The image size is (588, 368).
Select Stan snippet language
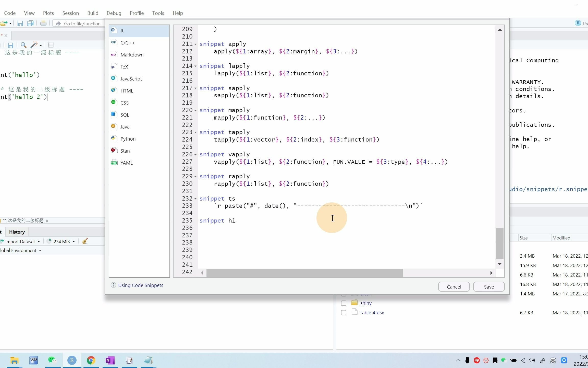125,151
